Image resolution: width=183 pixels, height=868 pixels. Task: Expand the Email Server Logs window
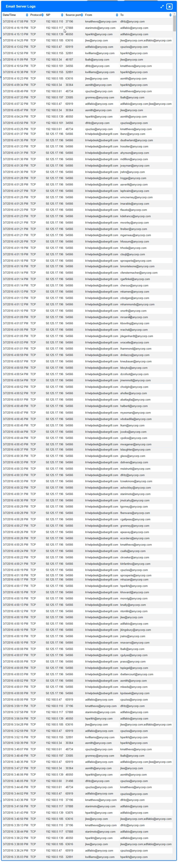(162, 6)
